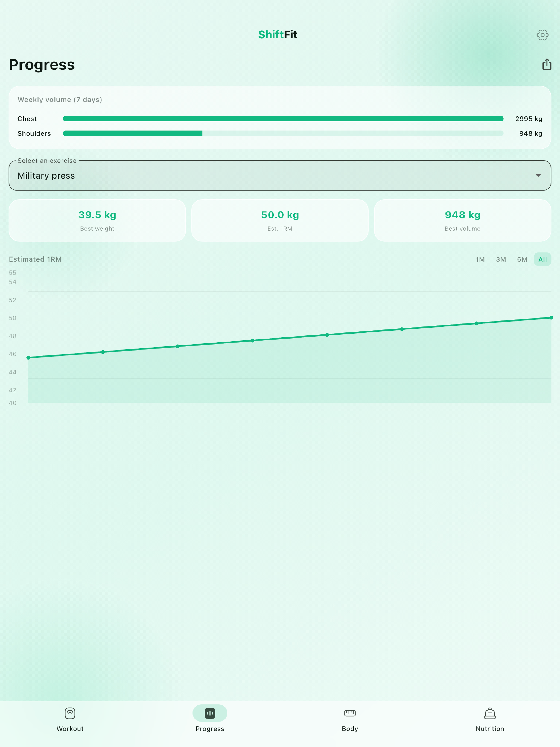Switch to the Workout tab label
Screen dimensions: 560x747
click(x=70, y=728)
